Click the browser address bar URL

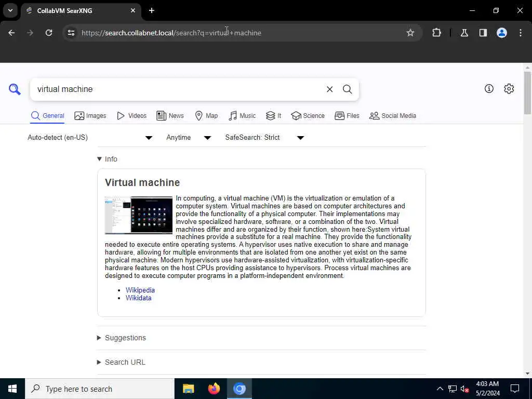tap(171, 33)
